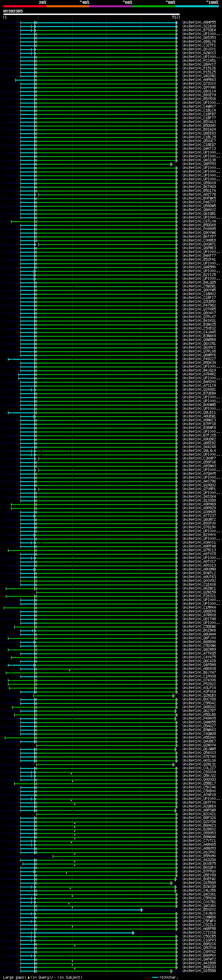The height and width of the screenshot is (980, 222).
Task: Select label UniRef100_P22451
Action: [199, 60]
